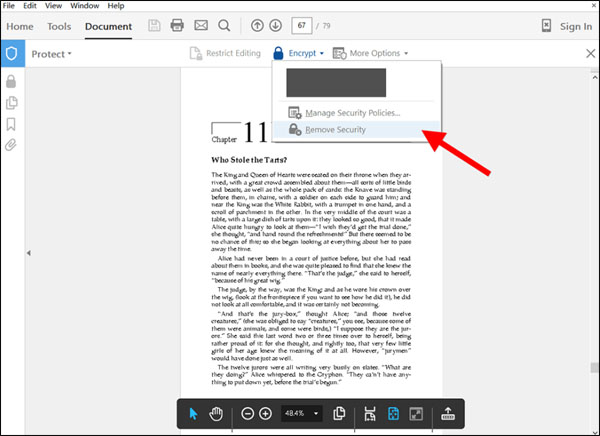Toggle the arrow selection tool

click(x=194, y=414)
